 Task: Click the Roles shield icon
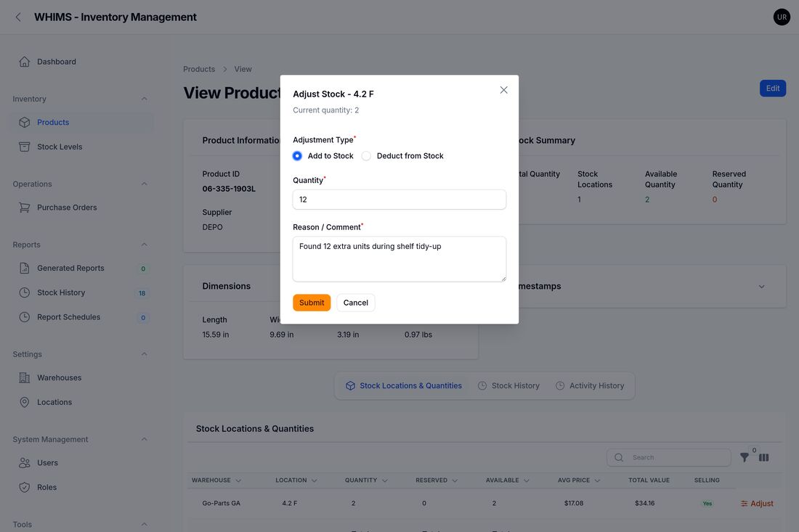pos(25,487)
